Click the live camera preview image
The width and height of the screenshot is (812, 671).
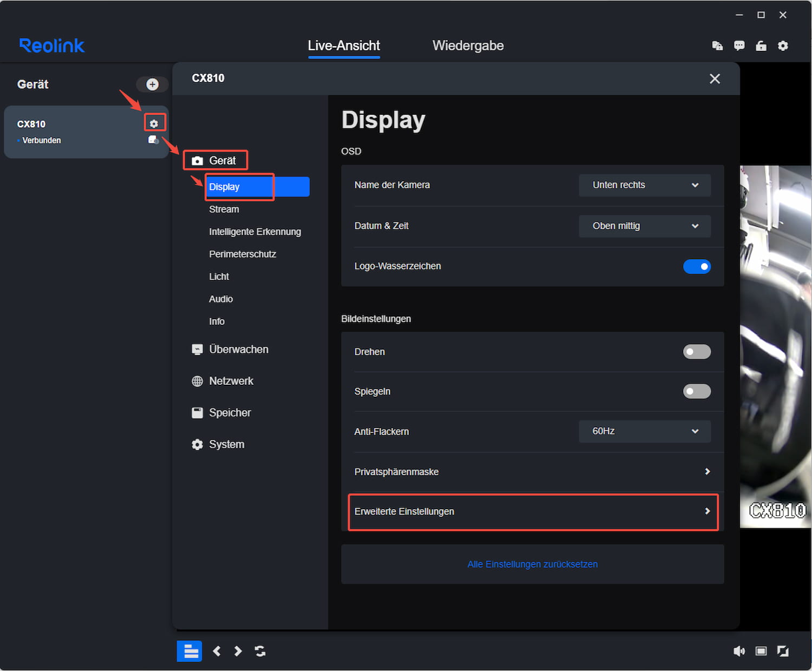tap(776, 347)
